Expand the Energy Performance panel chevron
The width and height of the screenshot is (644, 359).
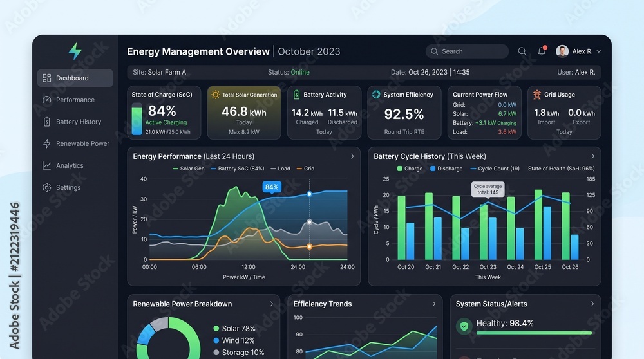[x=352, y=156]
